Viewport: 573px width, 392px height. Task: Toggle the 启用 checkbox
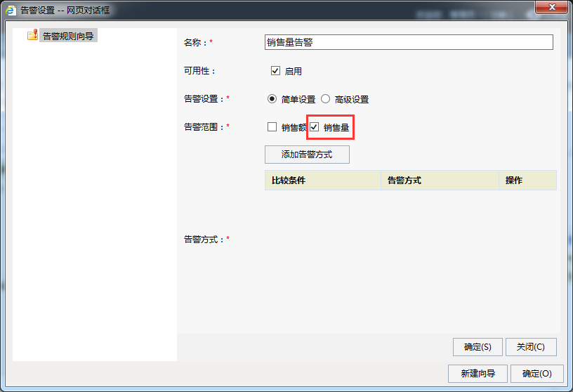(x=275, y=71)
